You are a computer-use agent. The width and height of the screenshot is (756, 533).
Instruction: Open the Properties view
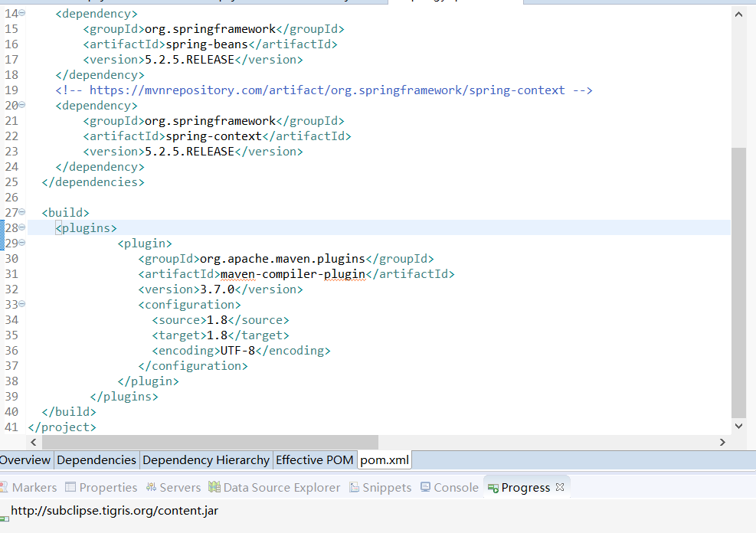pos(108,487)
